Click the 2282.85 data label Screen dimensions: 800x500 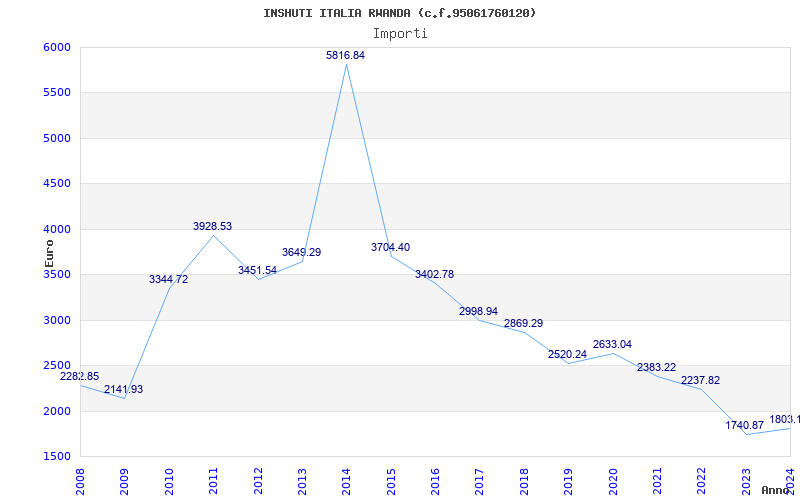[x=80, y=376]
